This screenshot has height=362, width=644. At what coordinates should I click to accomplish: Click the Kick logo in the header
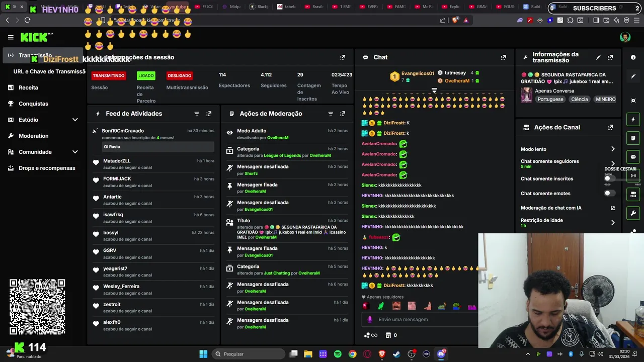[x=37, y=37]
